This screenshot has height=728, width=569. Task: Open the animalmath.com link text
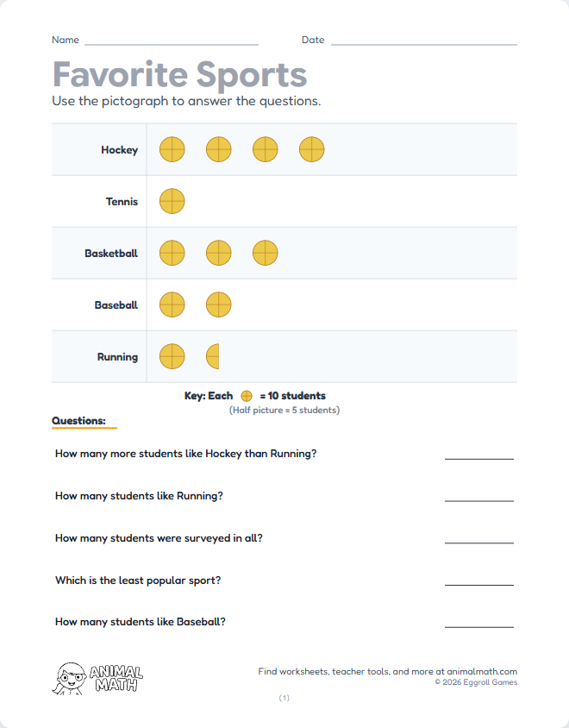point(482,672)
